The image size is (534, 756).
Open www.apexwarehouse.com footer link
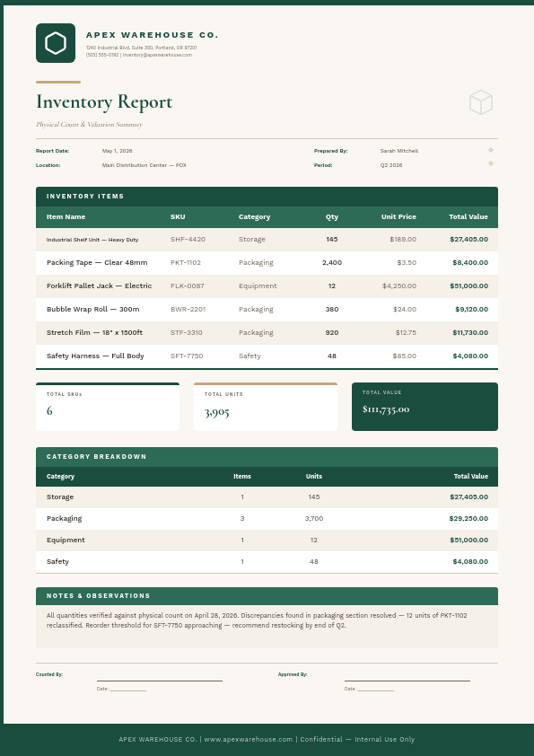click(x=249, y=740)
